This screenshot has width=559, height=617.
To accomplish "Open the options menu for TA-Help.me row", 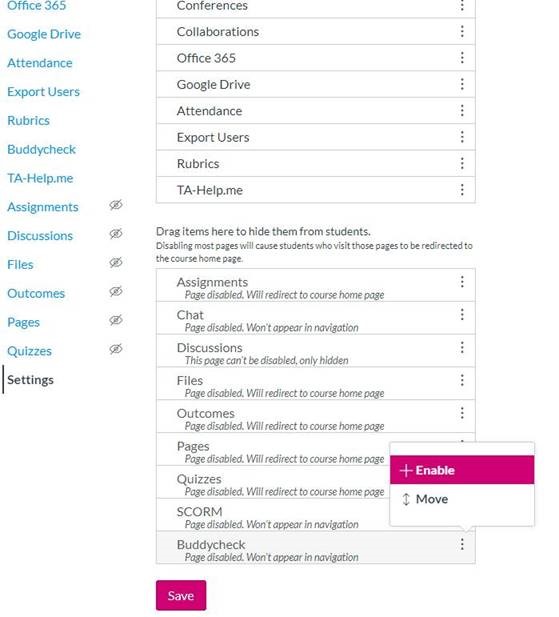I will (x=462, y=190).
